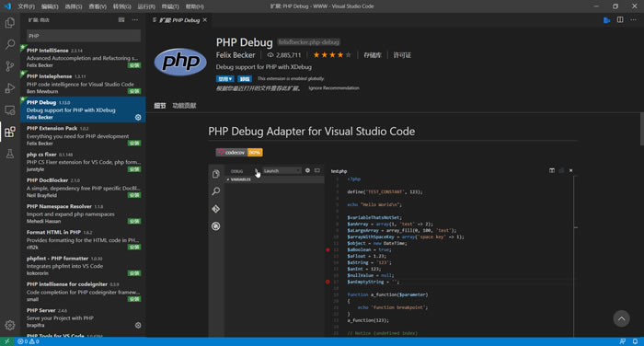The height and width of the screenshot is (346, 644).
Task: Switch to the Details (细节) tab
Action: 160,106
